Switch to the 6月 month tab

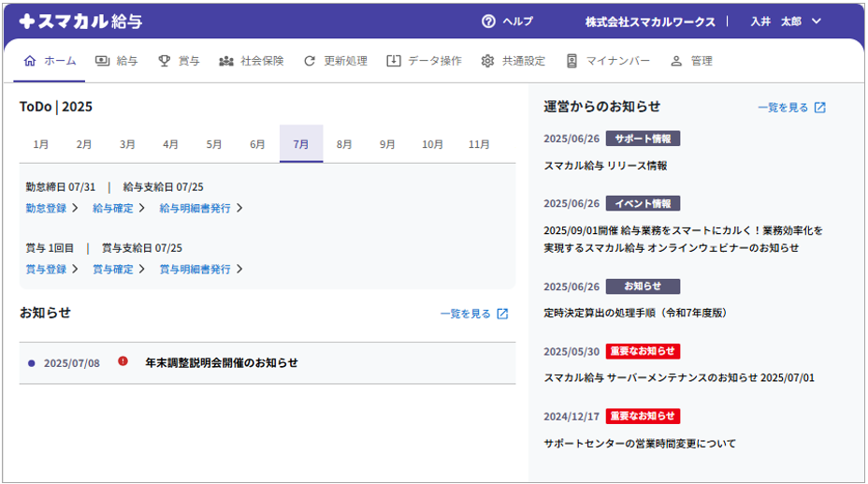point(257,144)
